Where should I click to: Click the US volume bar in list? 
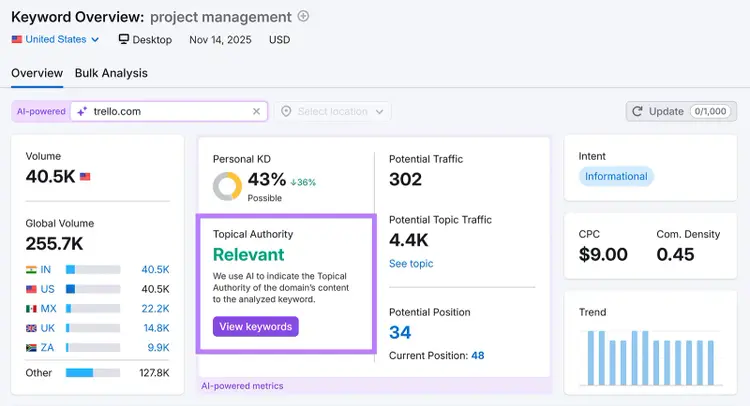pyautogui.click(x=93, y=289)
